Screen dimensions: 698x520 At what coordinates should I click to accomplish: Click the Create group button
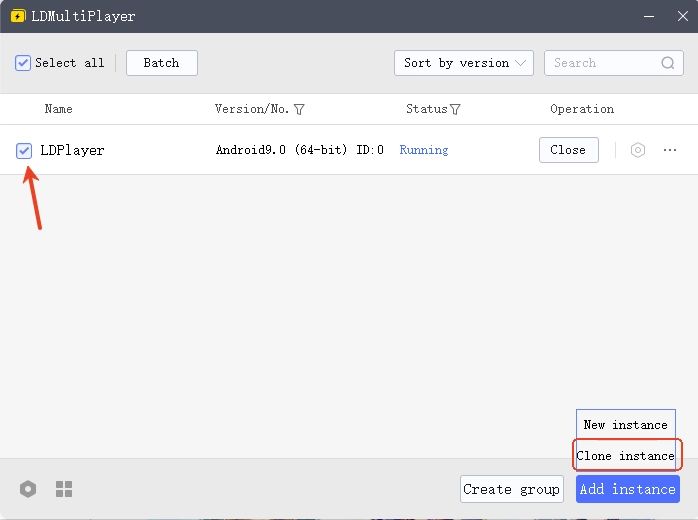tap(511, 489)
